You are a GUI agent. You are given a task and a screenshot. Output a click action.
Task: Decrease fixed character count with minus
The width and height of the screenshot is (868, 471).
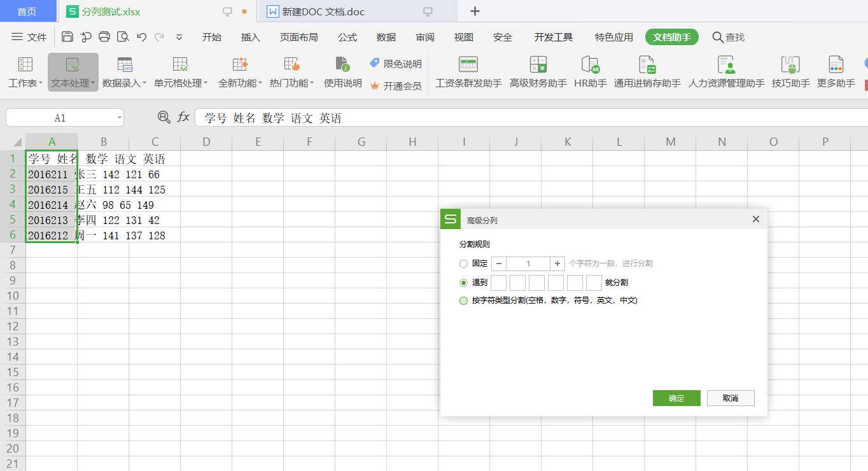499,264
